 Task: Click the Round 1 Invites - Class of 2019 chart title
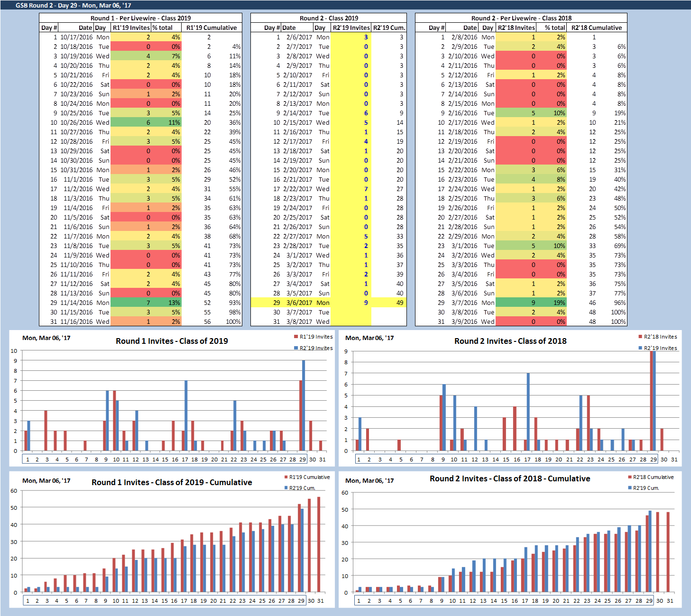coord(172,341)
